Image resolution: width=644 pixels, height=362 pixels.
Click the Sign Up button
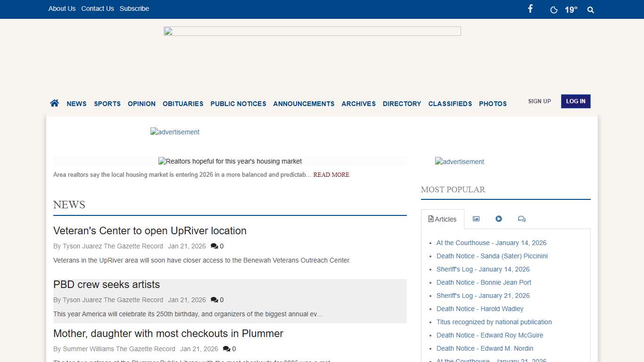click(539, 101)
